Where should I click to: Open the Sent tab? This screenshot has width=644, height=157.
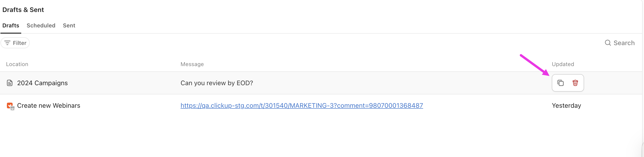(69, 26)
